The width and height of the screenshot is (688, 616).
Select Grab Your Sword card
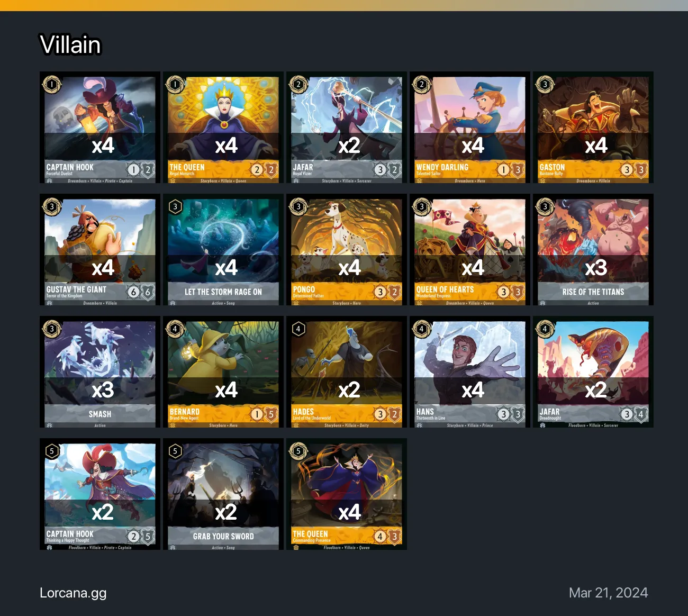tap(223, 494)
